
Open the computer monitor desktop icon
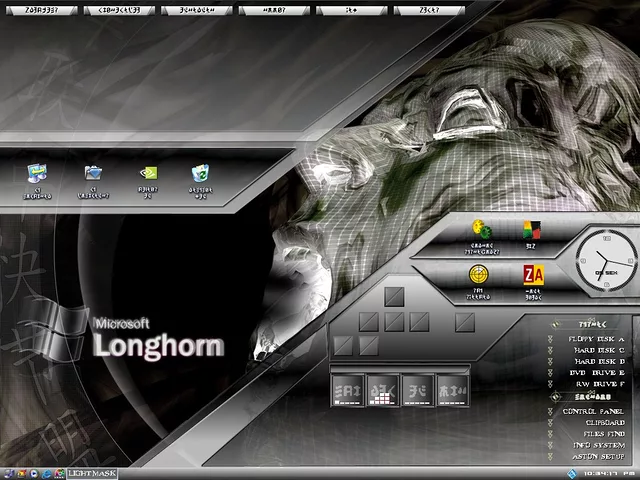pos(37,173)
